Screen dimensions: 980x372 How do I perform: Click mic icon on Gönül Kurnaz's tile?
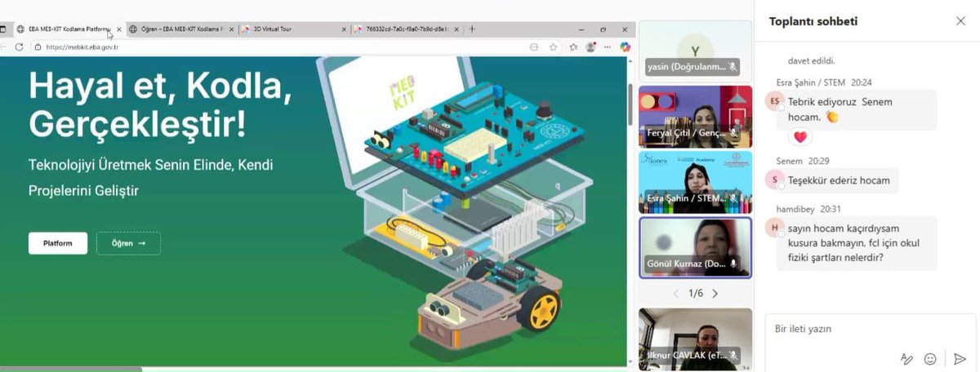coord(733,264)
